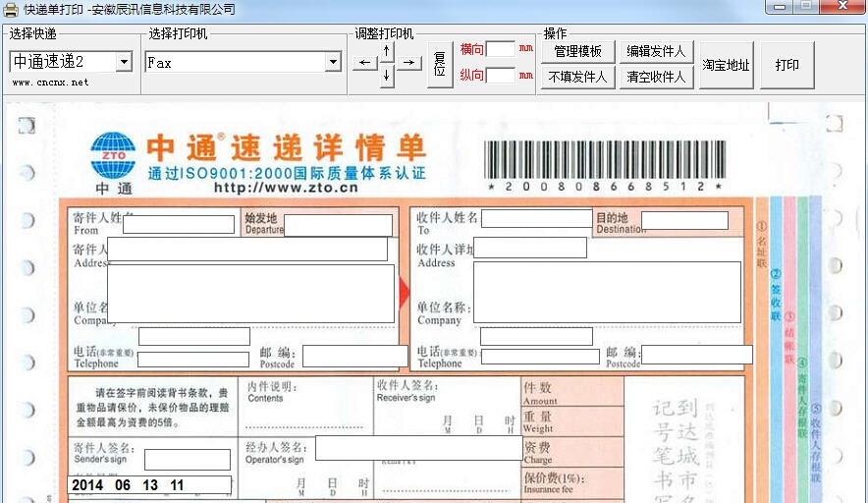Click the sender Postcode field
The width and height of the screenshot is (868, 503).
coord(355,357)
